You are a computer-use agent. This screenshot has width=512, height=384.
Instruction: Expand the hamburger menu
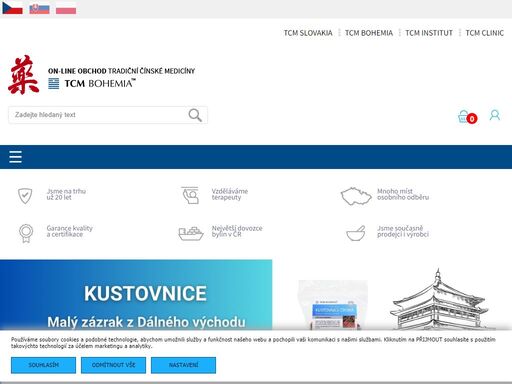[x=16, y=157]
